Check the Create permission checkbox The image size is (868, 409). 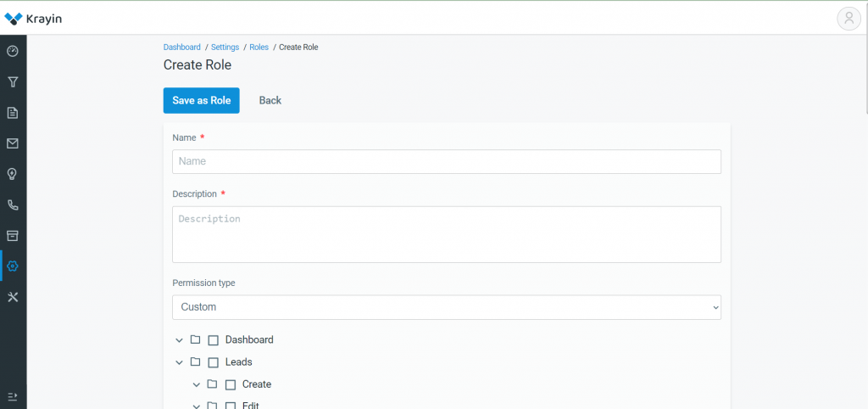[x=231, y=385]
